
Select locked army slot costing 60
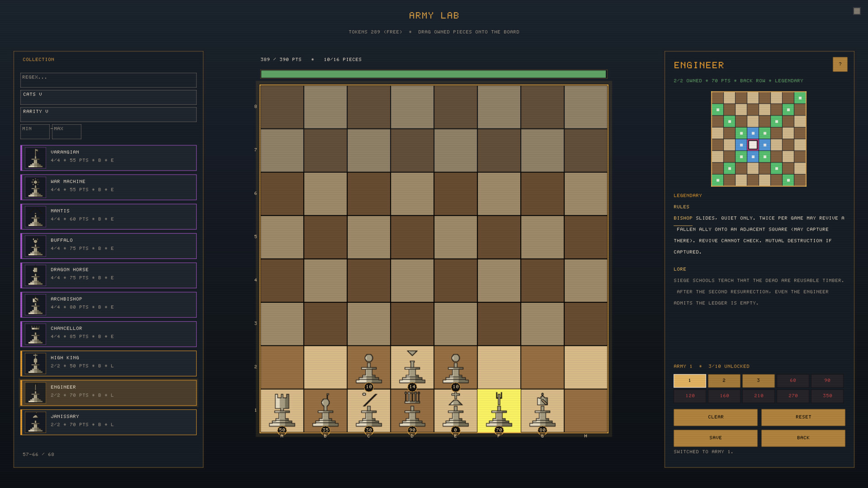pyautogui.click(x=793, y=380)
